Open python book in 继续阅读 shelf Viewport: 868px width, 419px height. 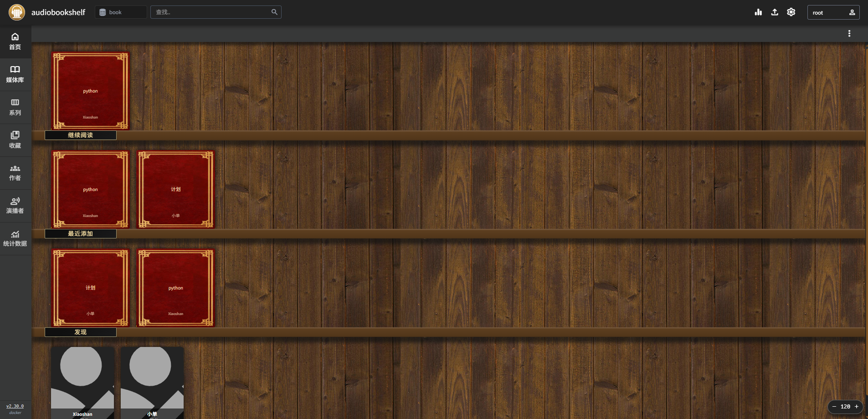90,91
